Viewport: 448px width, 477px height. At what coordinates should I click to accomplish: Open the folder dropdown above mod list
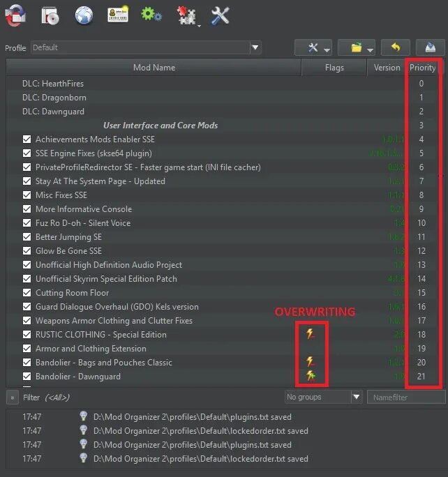(357, 47)
